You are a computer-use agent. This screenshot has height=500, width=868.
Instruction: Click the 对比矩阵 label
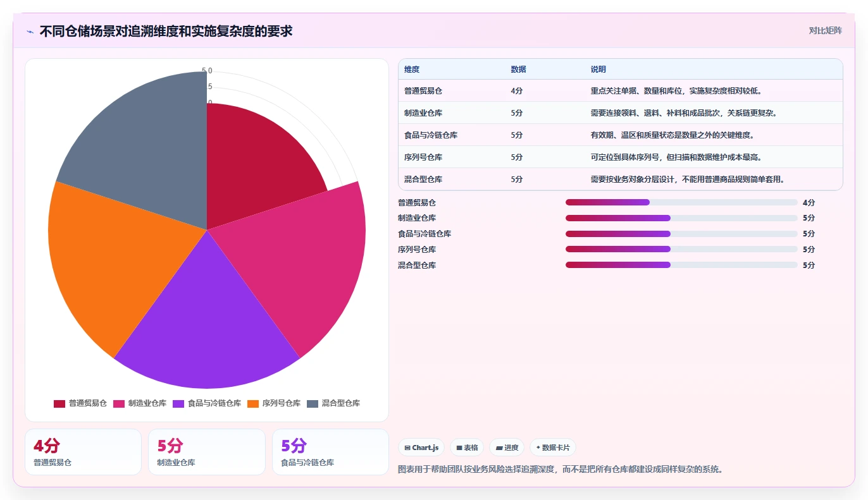click(x=826, y=30)
